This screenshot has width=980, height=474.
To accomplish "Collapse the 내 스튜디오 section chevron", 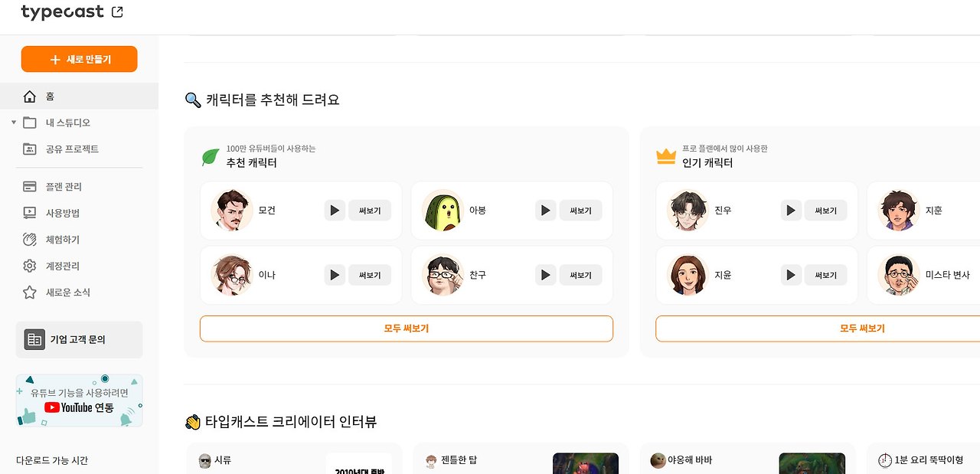I will pos(13,122).
